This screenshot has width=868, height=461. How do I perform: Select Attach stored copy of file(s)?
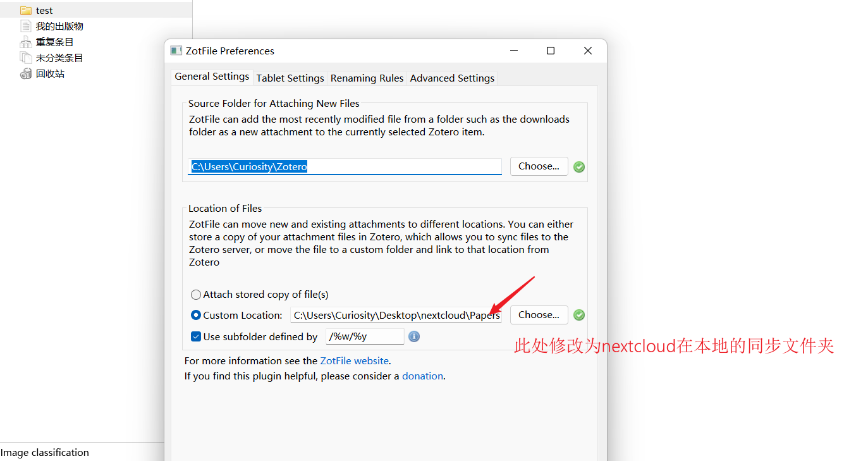pos(260,295)
